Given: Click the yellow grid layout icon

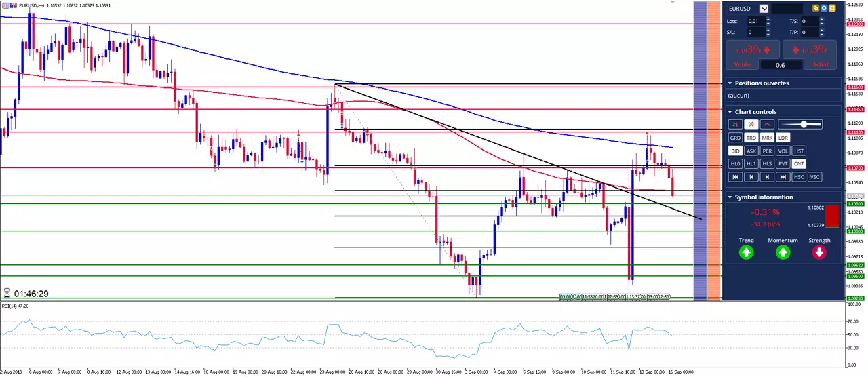Looking at the screenshot, I should click(832, 8).
